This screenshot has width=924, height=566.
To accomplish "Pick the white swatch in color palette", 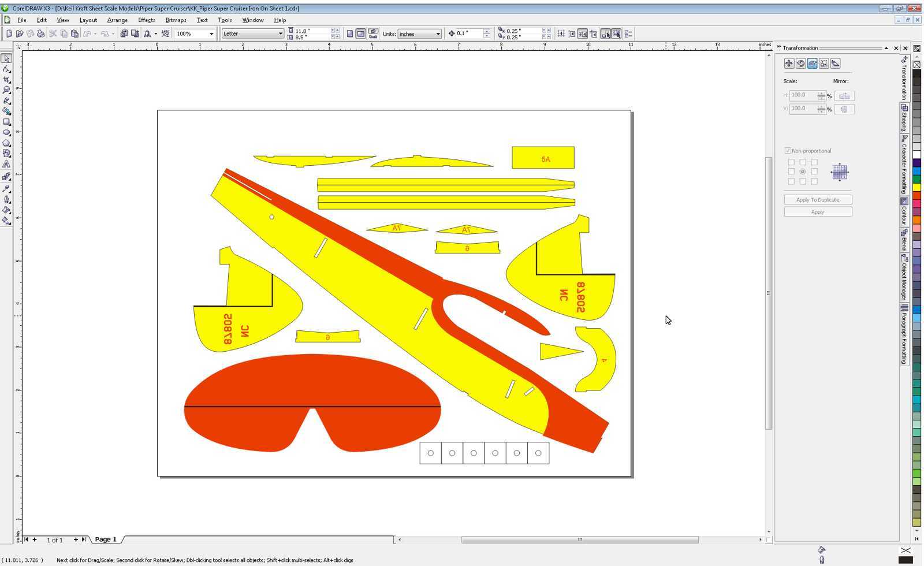I will pos(916,155).
